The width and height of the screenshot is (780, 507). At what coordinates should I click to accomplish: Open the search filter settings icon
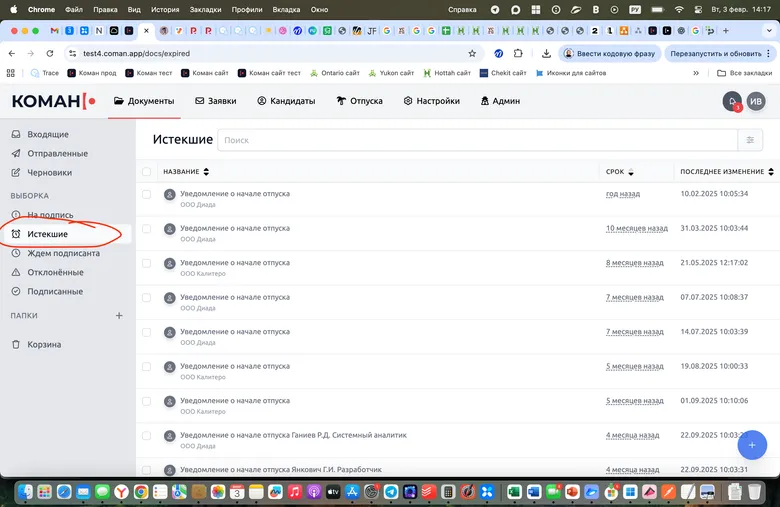coord(750,140)
